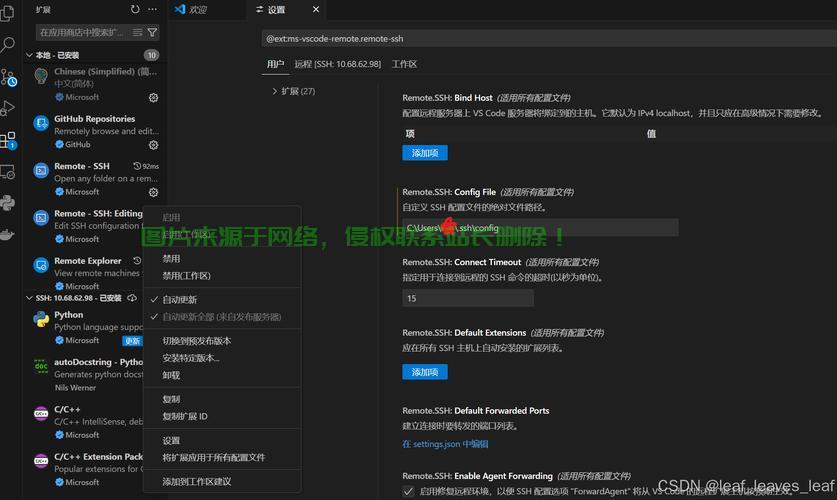Click 添加项 button under Default Extensions
The height and width of the screenshot is (500, 837).
425,372
